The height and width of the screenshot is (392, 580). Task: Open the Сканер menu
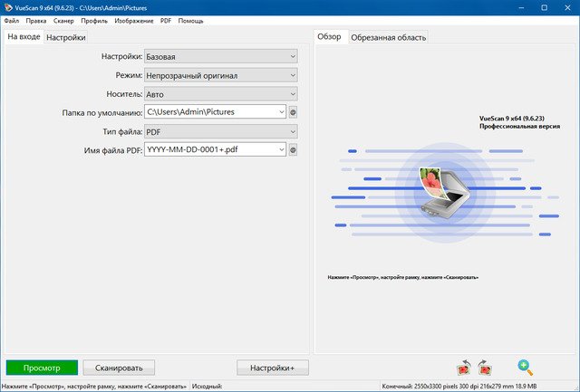click(x=63, y=21)
